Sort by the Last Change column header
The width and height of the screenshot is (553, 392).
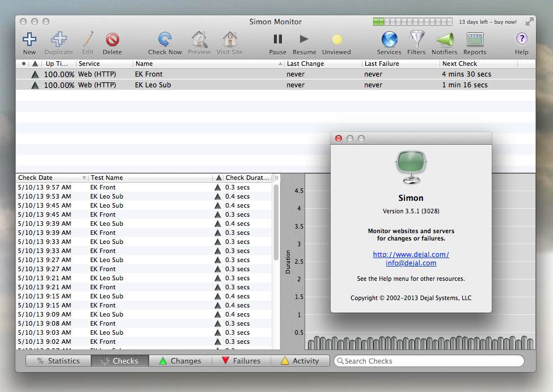[323, 64]
